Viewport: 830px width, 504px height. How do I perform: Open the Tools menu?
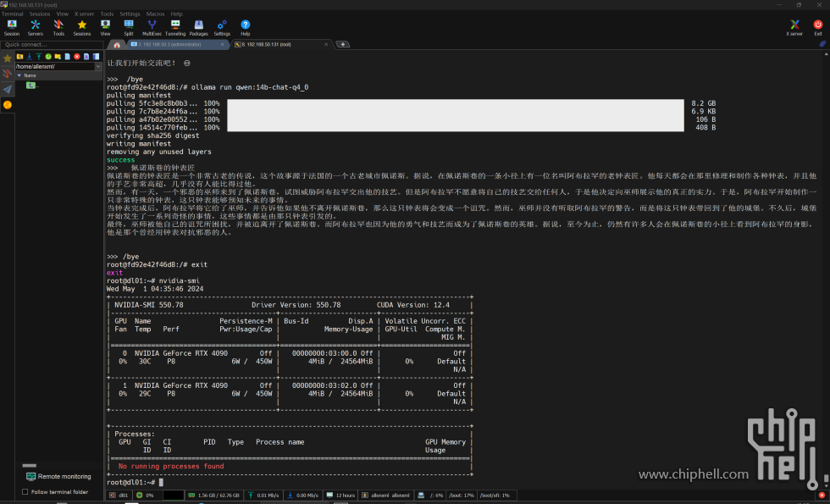click(107, 14)
